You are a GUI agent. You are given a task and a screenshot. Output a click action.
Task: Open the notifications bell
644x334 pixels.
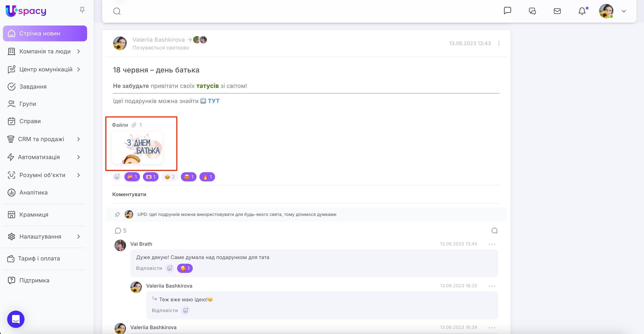click(582, 11)
